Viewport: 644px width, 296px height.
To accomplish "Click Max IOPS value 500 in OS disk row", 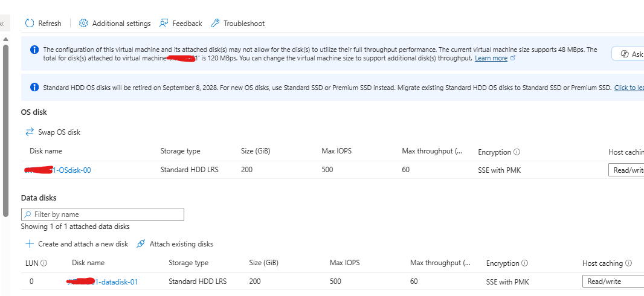I will click(327, 170).
